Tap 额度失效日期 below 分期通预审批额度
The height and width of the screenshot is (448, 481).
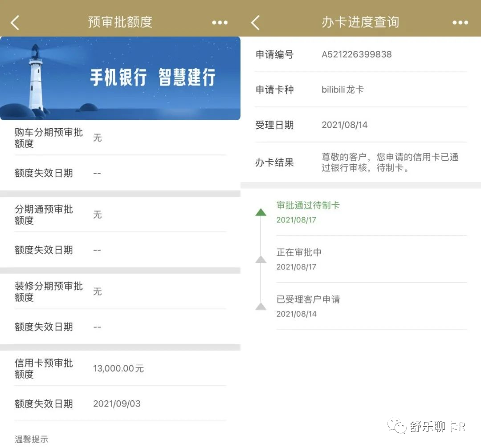coord(44,250)
